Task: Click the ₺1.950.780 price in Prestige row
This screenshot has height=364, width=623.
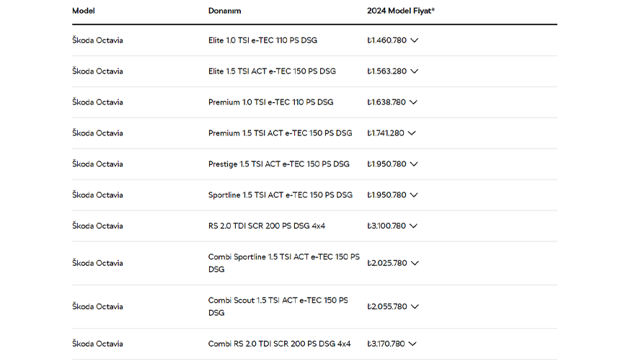Action: click(x=386, y=164)
